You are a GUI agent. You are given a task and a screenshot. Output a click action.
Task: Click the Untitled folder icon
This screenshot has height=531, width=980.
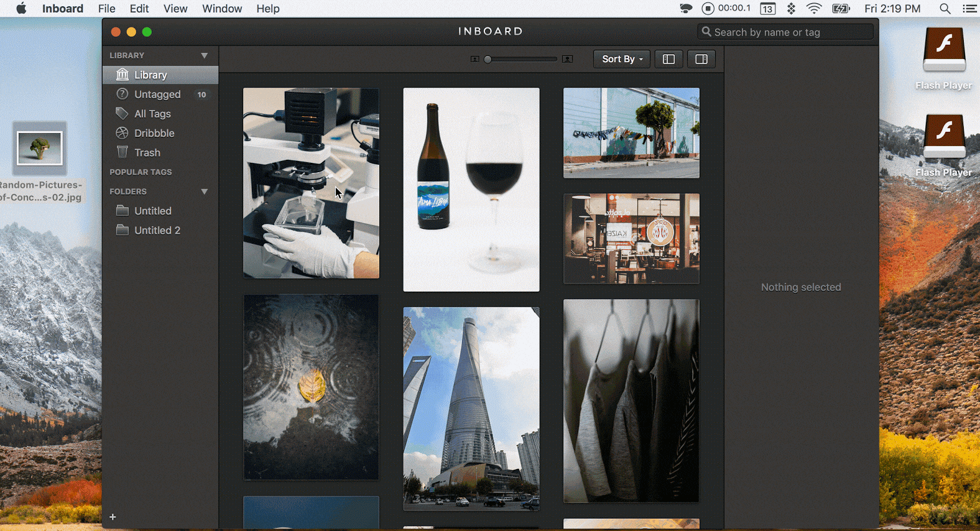point(122,210)
